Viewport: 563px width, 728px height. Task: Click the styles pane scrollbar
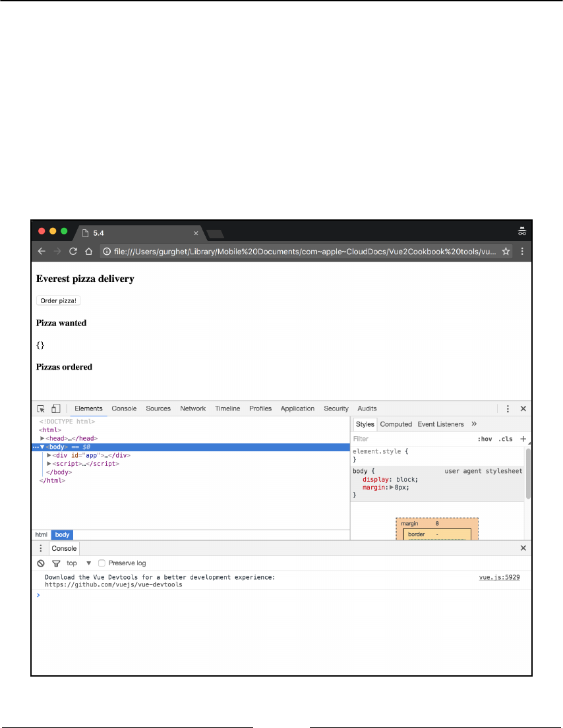point(527,474)
